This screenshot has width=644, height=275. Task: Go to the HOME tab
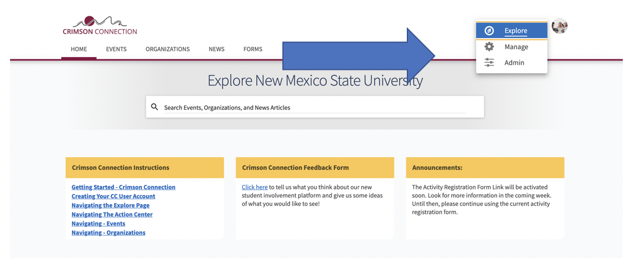coord(79,49)
